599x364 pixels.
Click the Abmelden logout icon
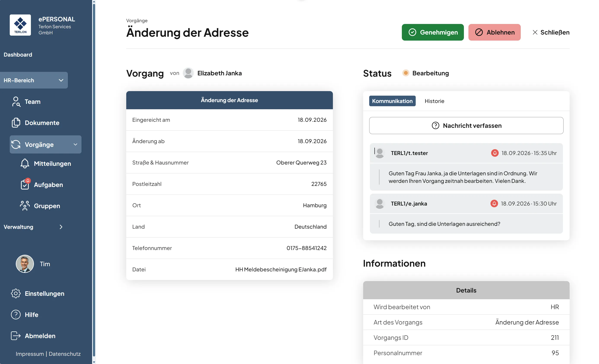tap(16, 336)
